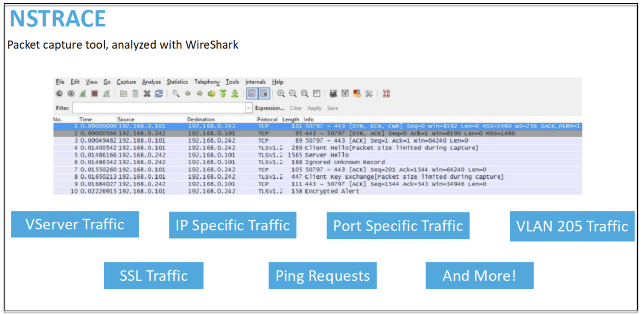Open the Edit menu
Viewport: 644px width, 315px height.
[x=75, y=82]
